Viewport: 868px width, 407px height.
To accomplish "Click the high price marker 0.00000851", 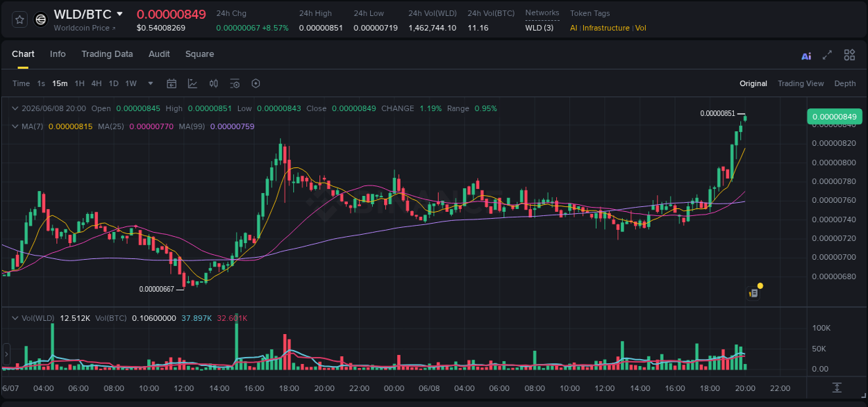I will 717,114.
